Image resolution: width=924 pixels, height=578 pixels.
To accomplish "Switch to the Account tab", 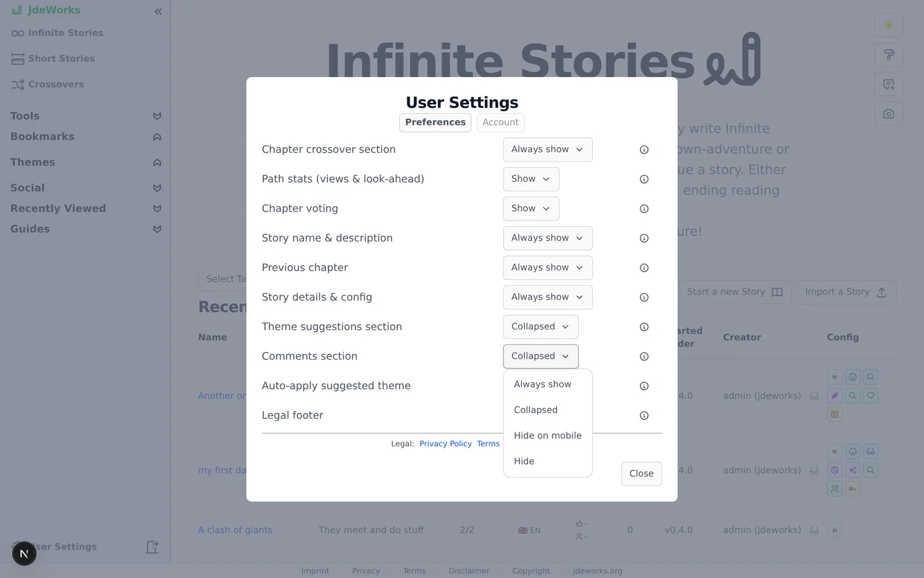I will [501, 123].
